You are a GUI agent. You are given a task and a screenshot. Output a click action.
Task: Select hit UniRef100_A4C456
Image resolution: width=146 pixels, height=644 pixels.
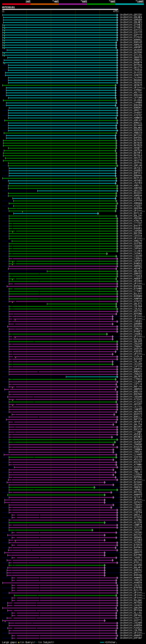(x=131, y=565)
